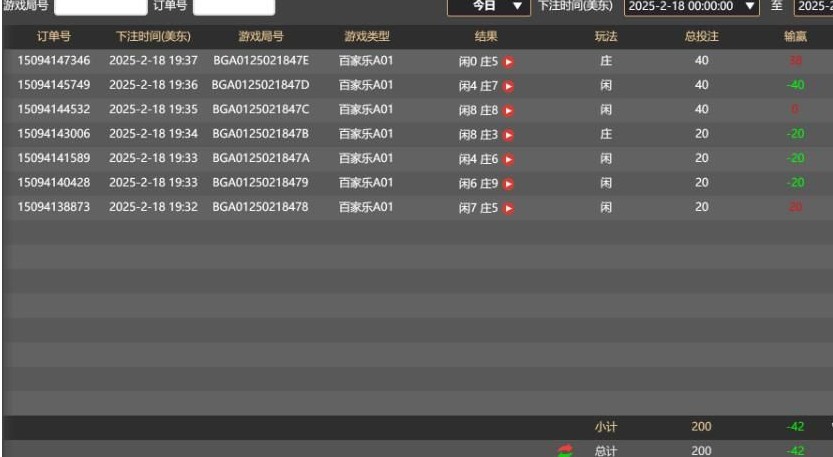Click the 总计 total label
This screenshot has width=833, height=457.
[x=606, y=451]
